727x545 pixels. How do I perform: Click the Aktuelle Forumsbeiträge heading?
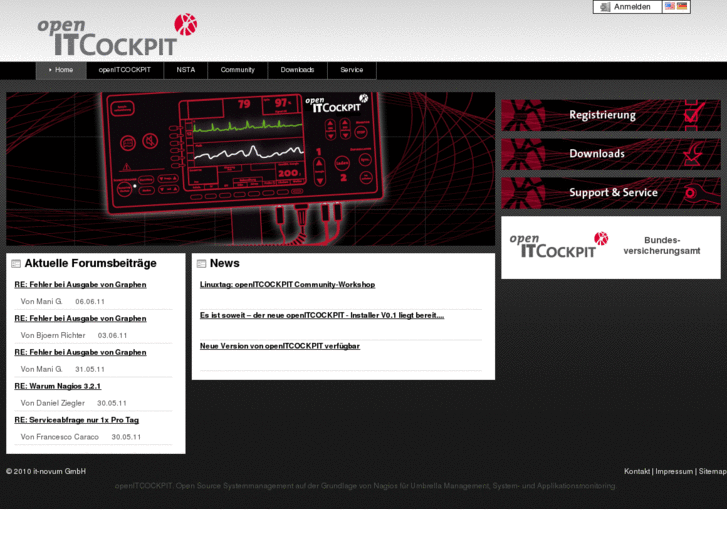click(90, 263)
